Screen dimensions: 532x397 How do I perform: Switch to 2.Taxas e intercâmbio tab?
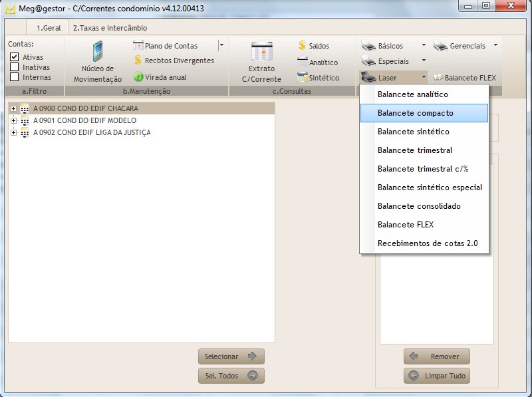[110, 28]
